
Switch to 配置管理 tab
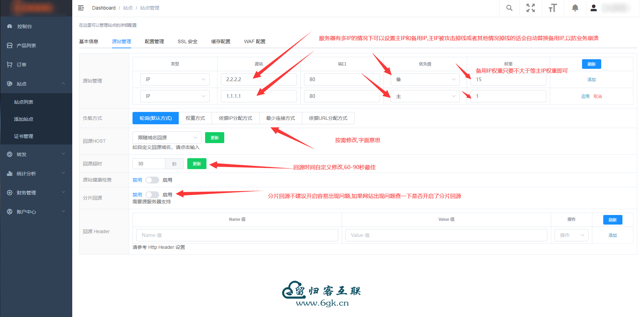pos(154,41)
